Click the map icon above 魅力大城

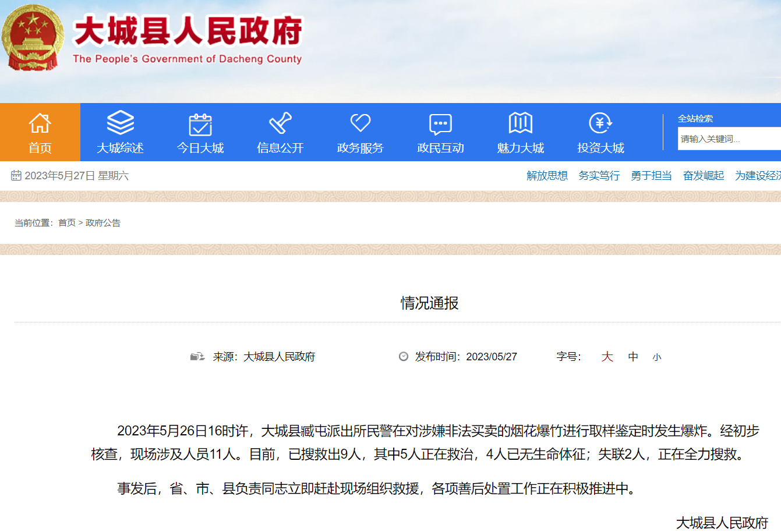(520, 123)
